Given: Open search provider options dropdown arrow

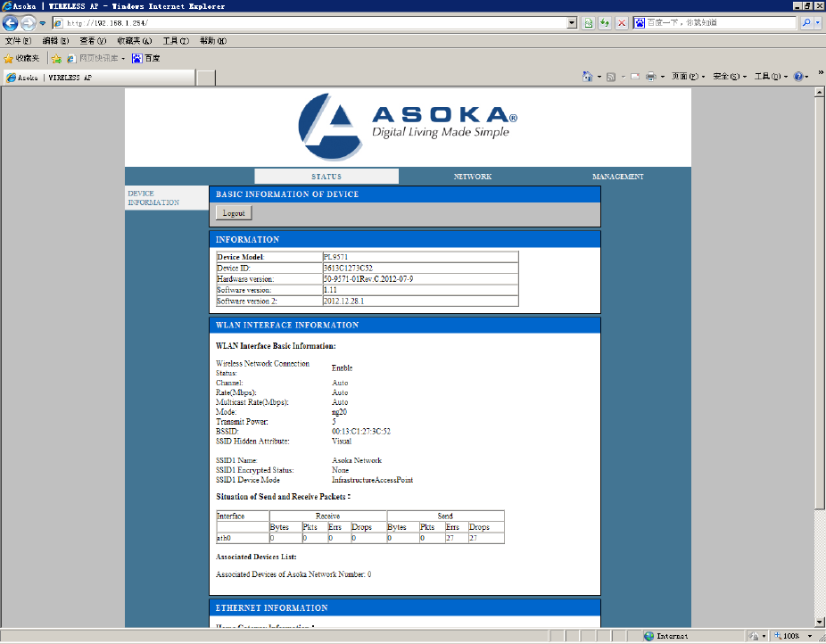Looking at the screenshot, I should point(818,22).
